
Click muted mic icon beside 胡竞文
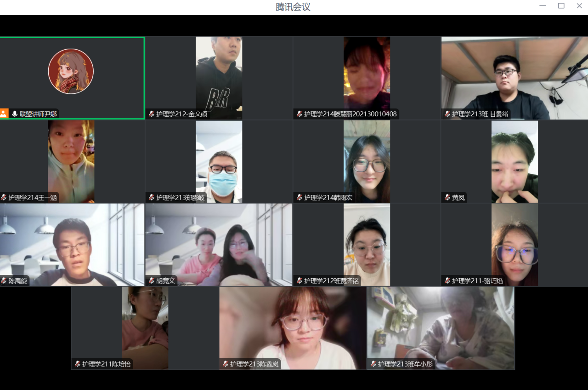pos(151,281)
